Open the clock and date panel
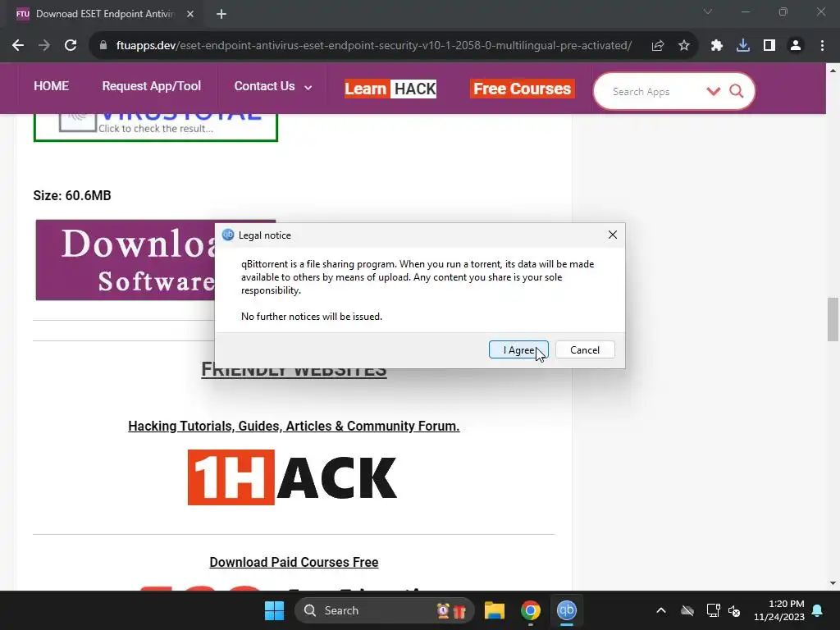 coord(779,610)
